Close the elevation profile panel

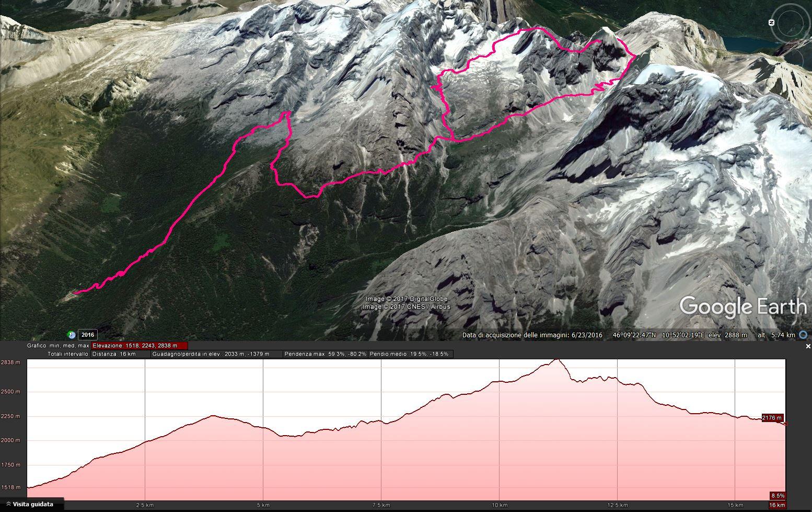pos(808,346)
